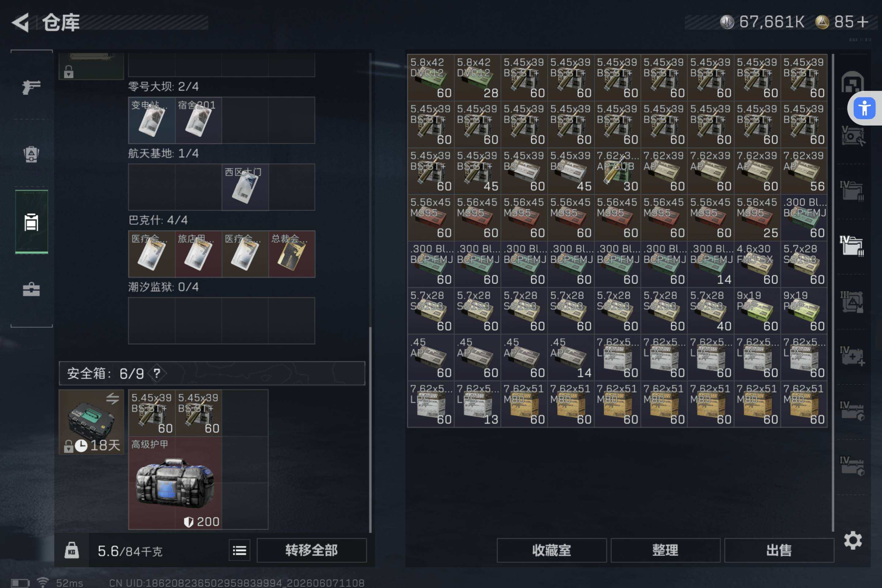Click the armor shield icon showing 200
The width and height of the screenshot is (882, 588).
(189, 522)
